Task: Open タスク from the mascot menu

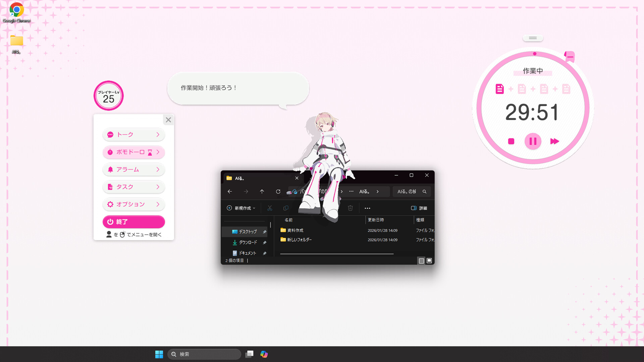Action: (133, 187)
